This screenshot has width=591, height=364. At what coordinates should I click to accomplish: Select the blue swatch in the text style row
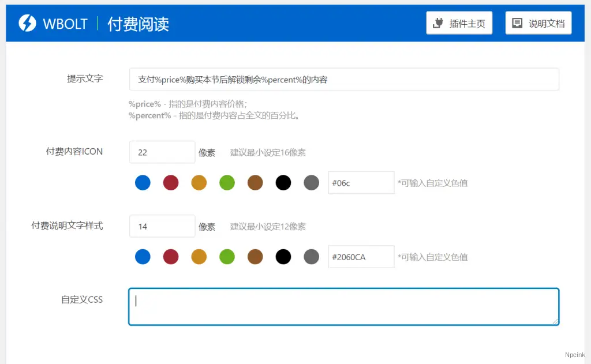click(143, 256)
